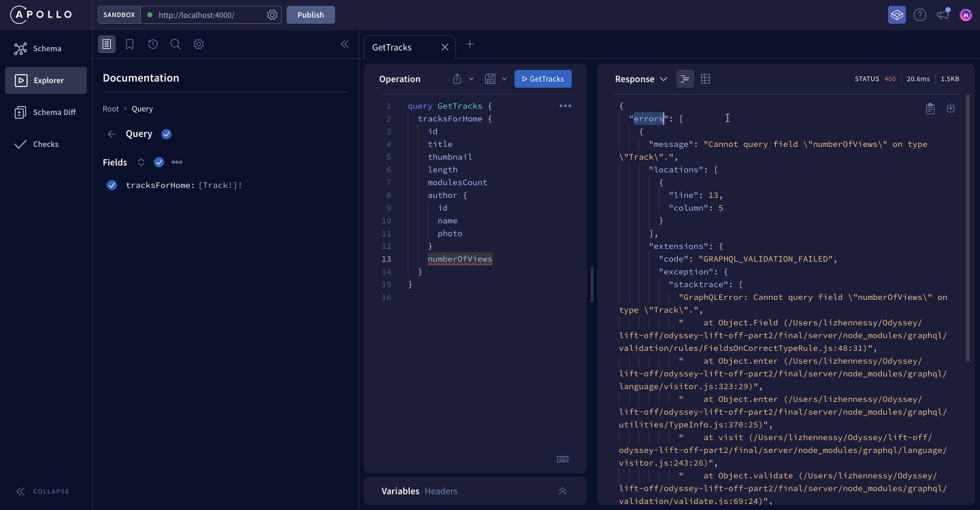Close the GetTracks tab

pyautogui.click(x=444, y=48)
